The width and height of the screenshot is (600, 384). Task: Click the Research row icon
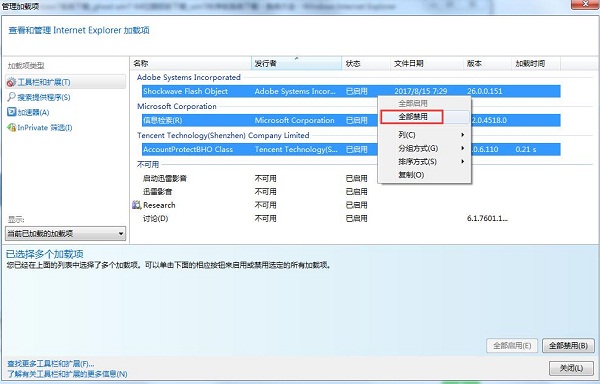(137, 205)
